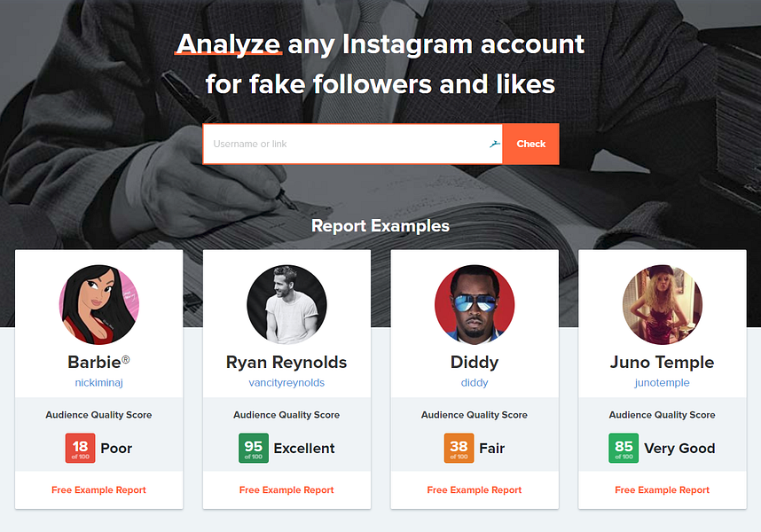Click the underlined word Analyze in the heading
Image resolution: width=761 pixels, height=532 pixels.
click(228, 43)
